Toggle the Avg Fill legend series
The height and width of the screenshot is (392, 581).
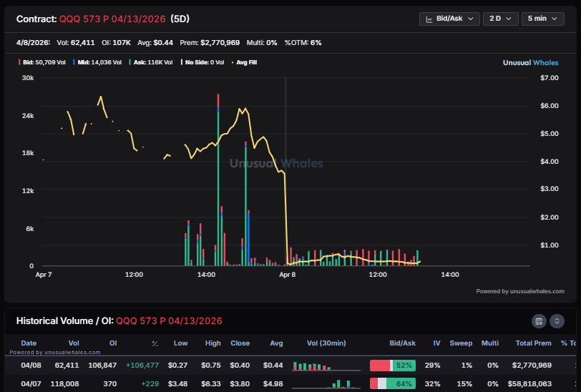point(244,62)
